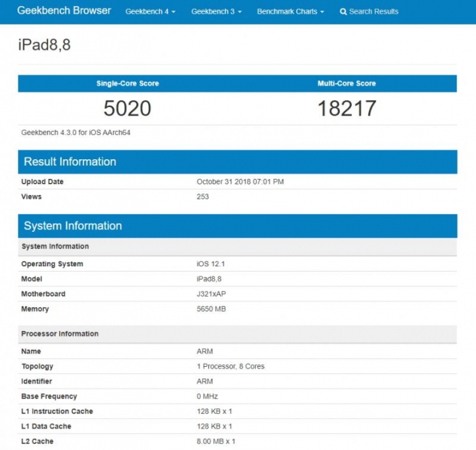This screenshot has width=476, height=450.
Task: Click the Search Results magnifier icon
Action: pos(343,12)
